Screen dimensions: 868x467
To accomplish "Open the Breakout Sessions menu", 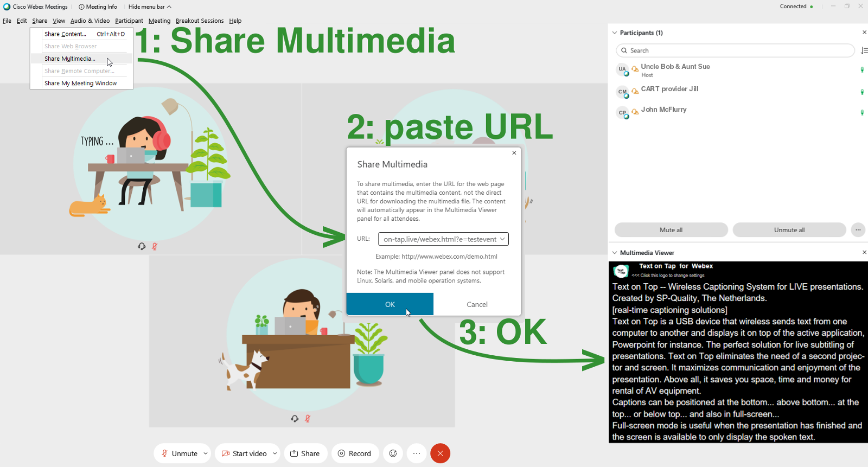I will pyautogui.click(x=200, y=21).
